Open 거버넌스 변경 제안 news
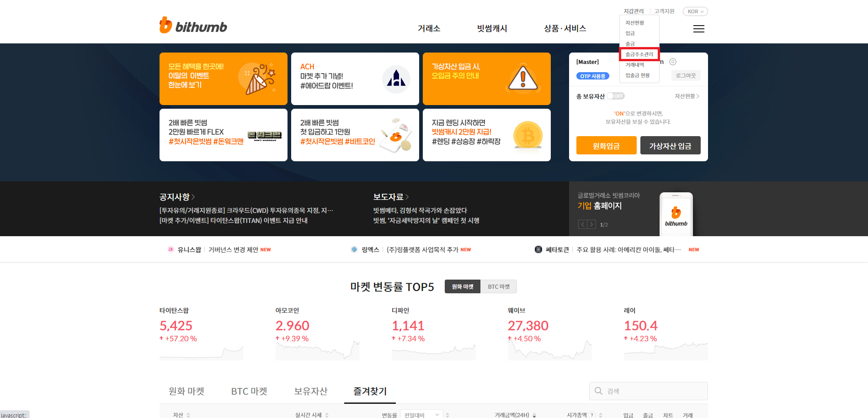 pos(233,249)
